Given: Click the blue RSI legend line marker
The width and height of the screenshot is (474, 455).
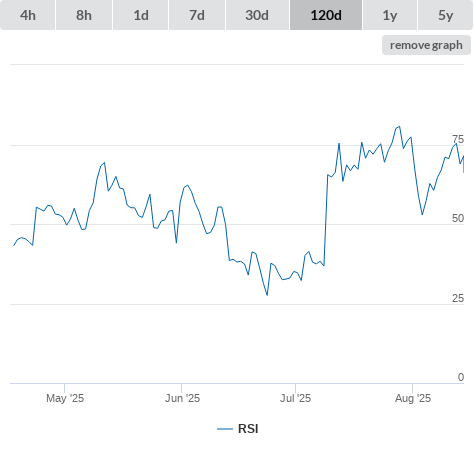Looking at the screenshot, I should (225, 429).
